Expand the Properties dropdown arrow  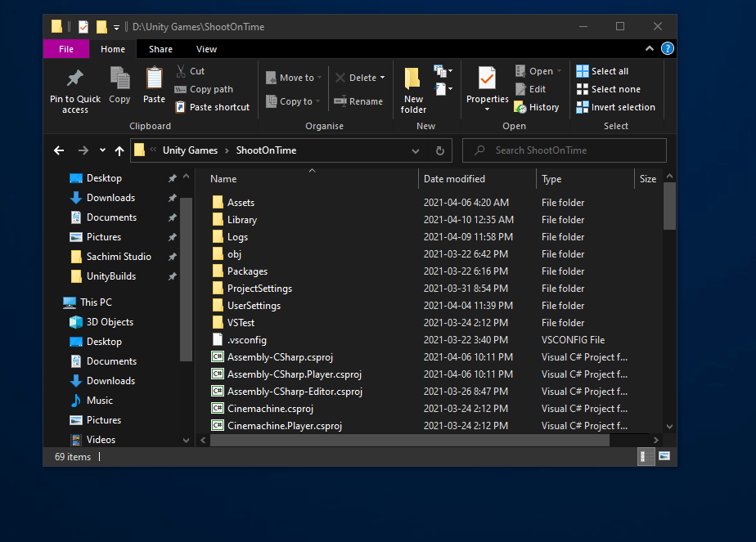487,110
